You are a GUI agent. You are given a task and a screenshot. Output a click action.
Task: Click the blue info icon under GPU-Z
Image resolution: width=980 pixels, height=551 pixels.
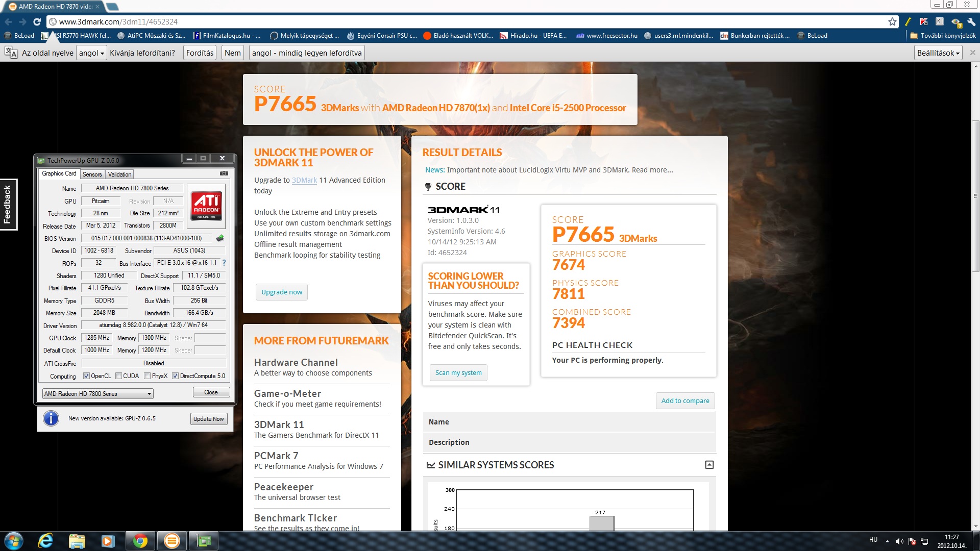tap(51, 418)
